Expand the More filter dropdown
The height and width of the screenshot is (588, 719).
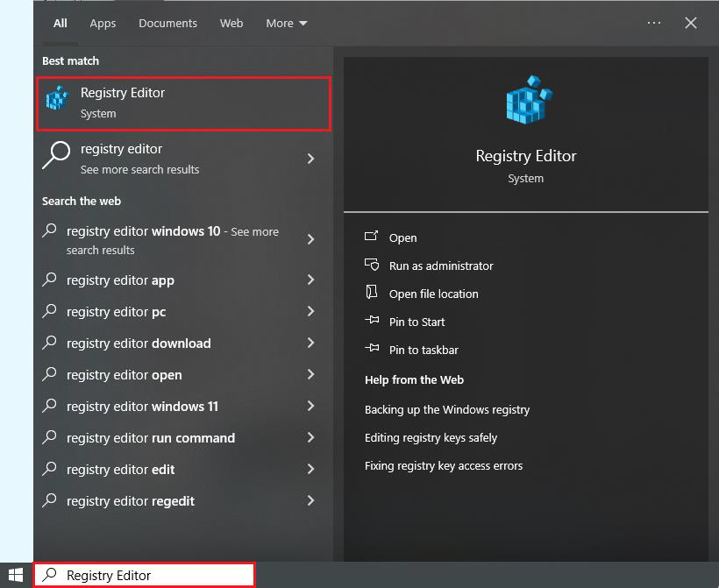(287, 24)
